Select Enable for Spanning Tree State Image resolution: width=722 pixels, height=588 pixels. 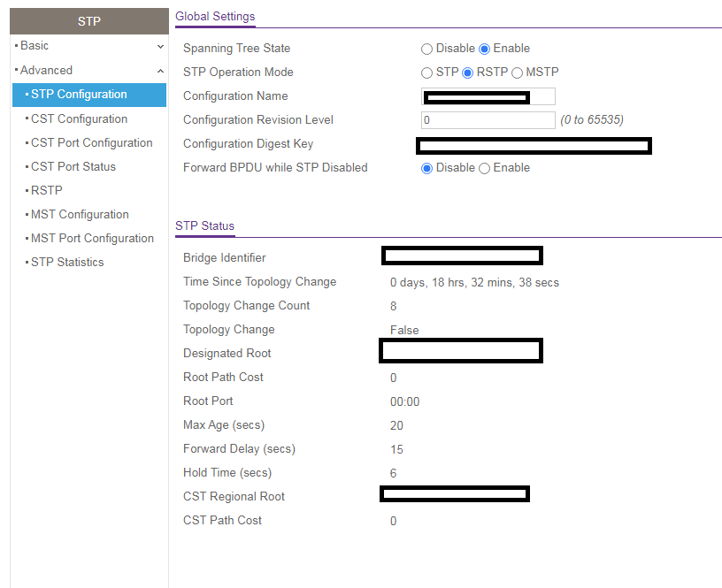click(484, 49)
